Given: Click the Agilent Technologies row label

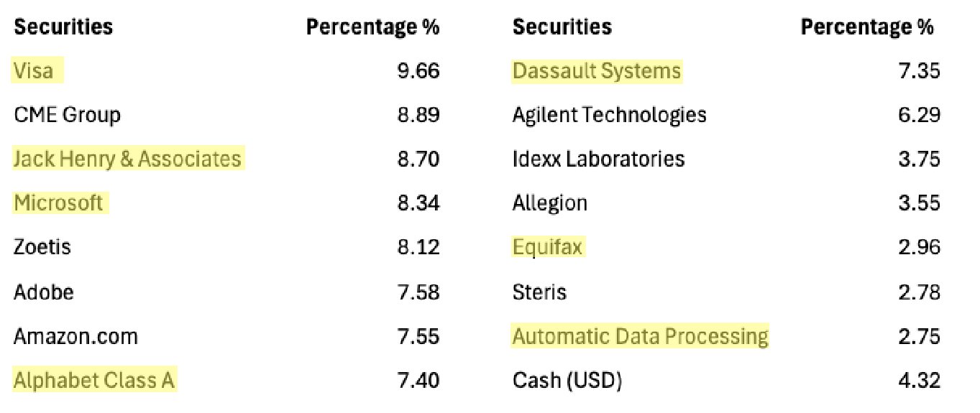Looking at the screenshot, I should (609, 115).
